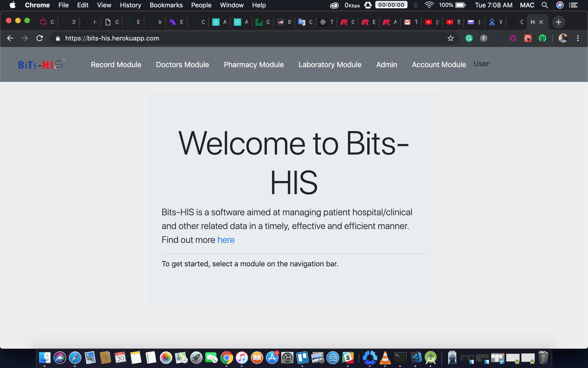Viewport: 588px width, 368px height.
Task: Open Visual Studio Code in the Dock
Action: (416, 358)
